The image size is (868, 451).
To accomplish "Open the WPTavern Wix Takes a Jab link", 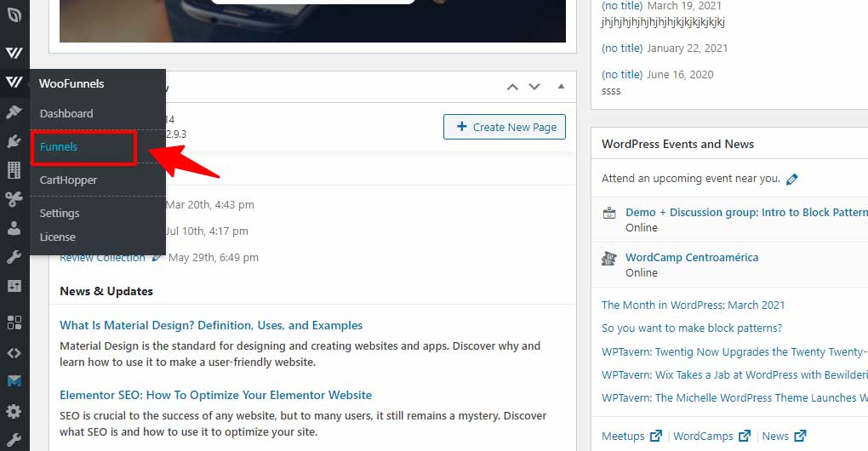I will 734,375.
